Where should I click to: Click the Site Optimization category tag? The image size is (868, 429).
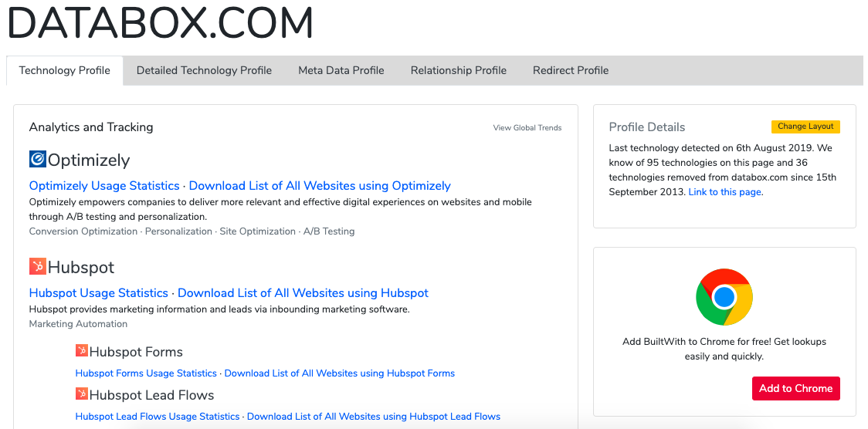(257, 231)
